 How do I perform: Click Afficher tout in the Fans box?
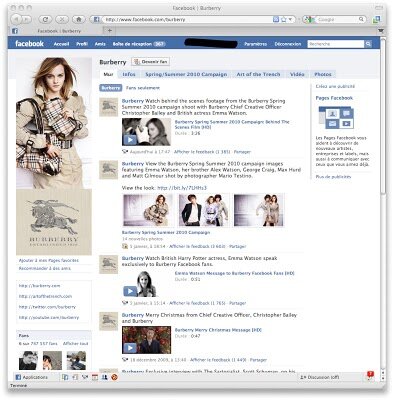(x=76, y=343)
